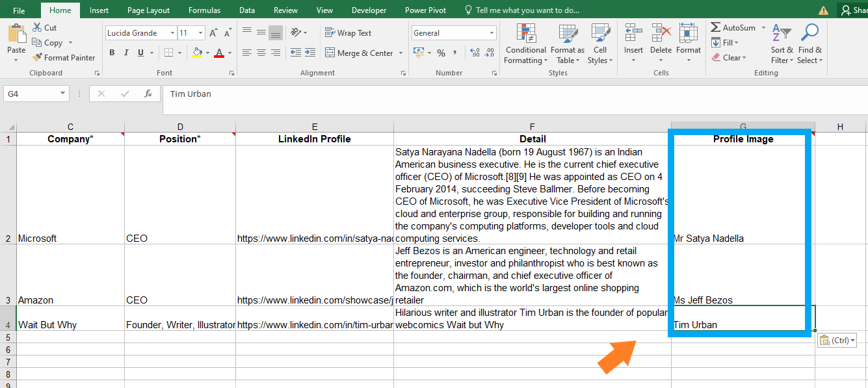This screenshot has width=868, height=388.
Task: Click Merge & Center button
Action: point(359,53)
